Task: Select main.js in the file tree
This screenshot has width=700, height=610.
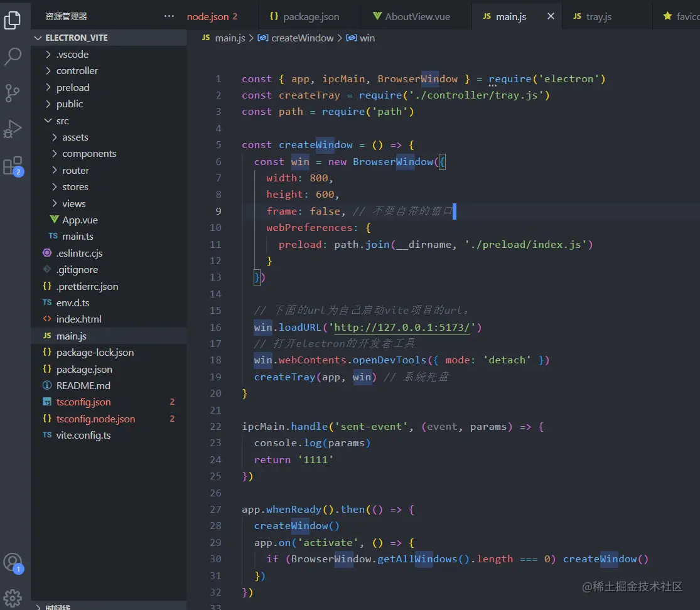Action: coord(109,336)
